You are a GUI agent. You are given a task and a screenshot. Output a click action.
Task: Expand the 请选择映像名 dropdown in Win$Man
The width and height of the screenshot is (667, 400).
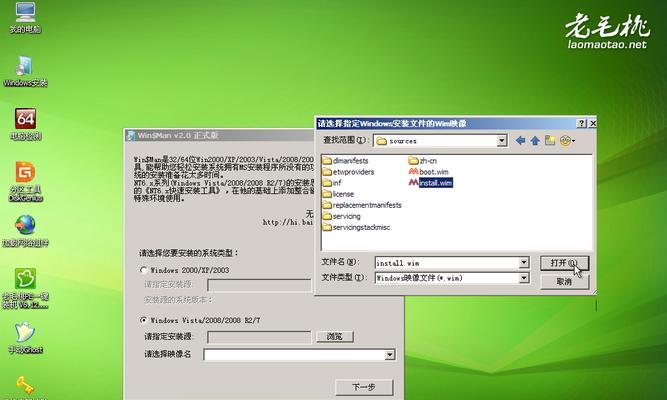[390, 354]
